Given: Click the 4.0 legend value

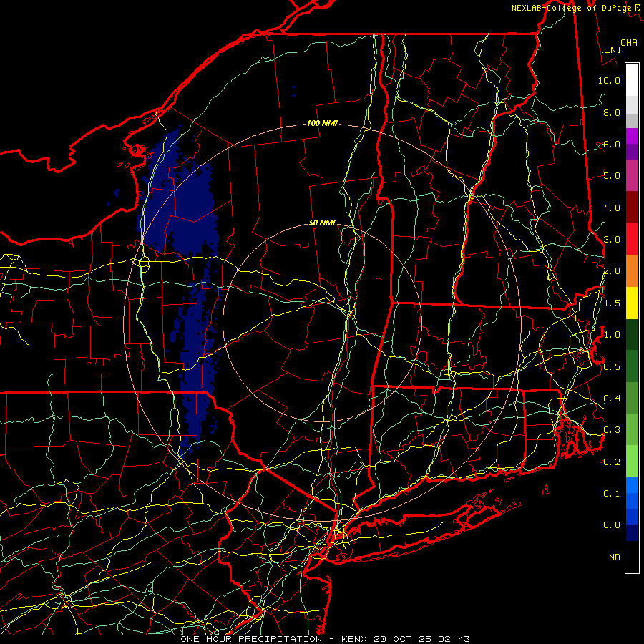Looking at the screenshot, I should coord(612,208).
